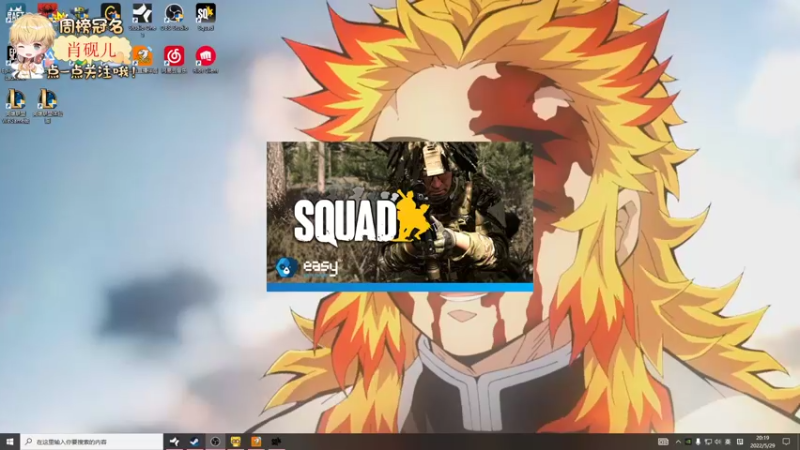The image size is (800, 450).
Task: Click the taskbar search box
Action: tap(92, 442)
